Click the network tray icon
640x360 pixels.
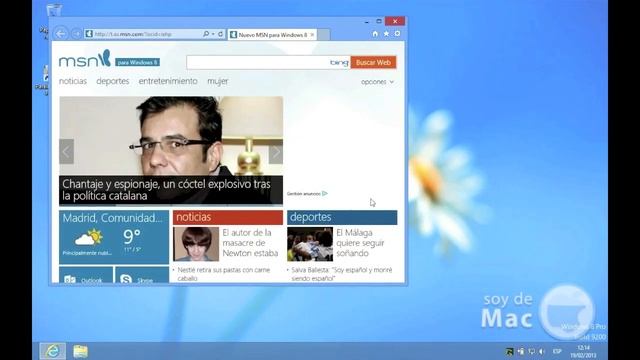point(531,351)
